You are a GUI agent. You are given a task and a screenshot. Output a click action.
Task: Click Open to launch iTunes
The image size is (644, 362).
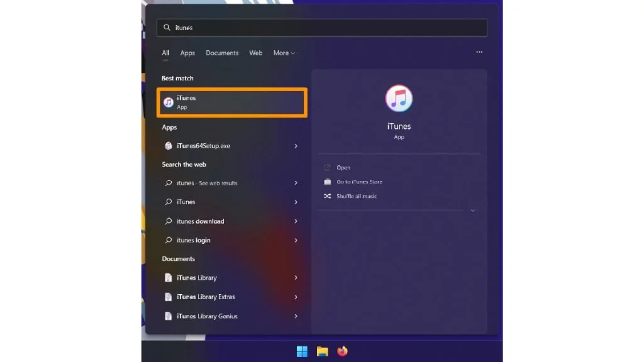pyautogui.click(x=343, y=167)
